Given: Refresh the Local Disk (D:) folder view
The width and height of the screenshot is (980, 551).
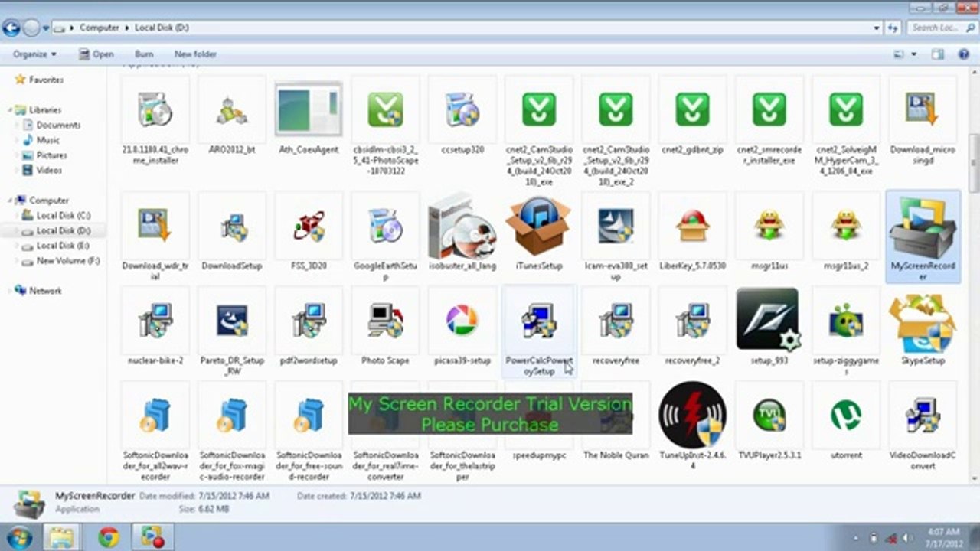Looking at the screenshot, I should pos(893,28).
